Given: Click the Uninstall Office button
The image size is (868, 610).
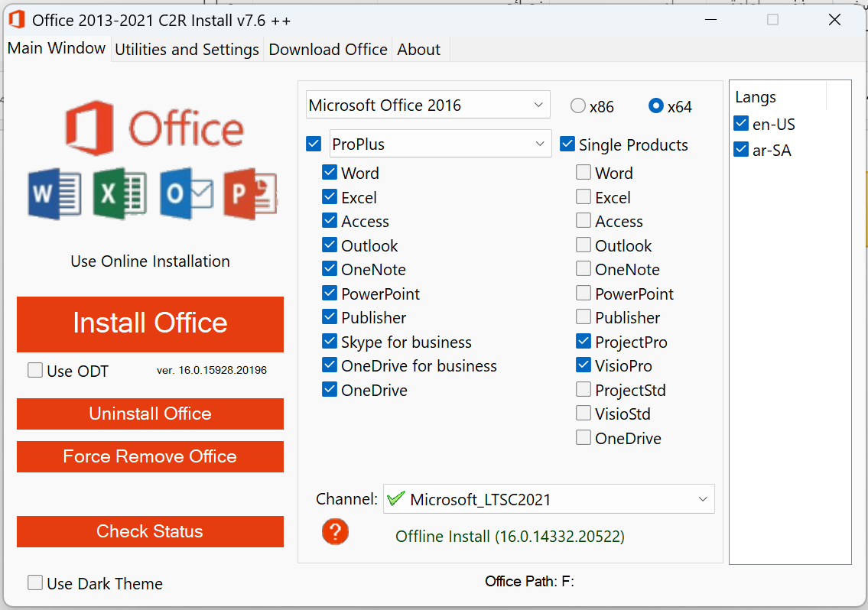Looking at the screenshot, I should pos(150,414).
